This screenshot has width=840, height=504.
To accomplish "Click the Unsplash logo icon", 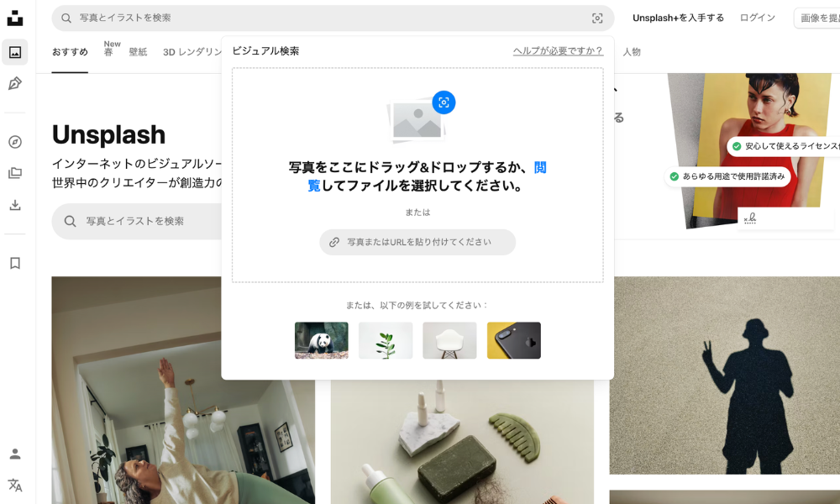I will pyautogui.click(x=15, y=18).
